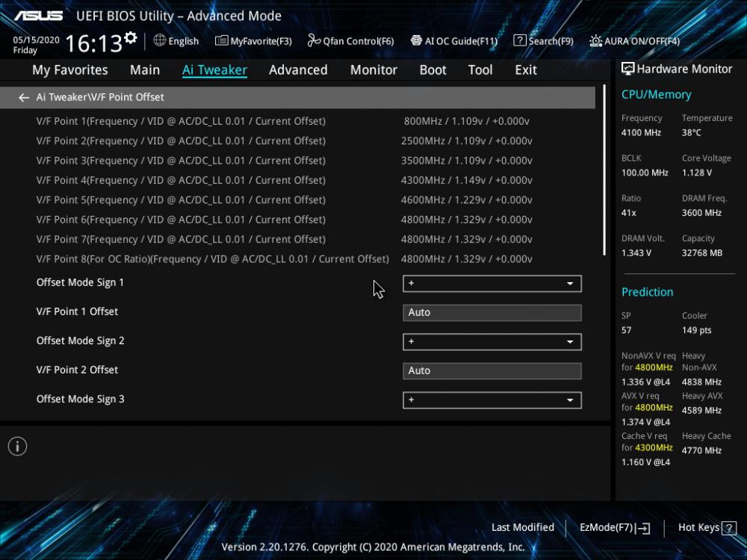747x560 pixels.
Task: Open MyFavorite(F3) list
Action: pos(253,41)
